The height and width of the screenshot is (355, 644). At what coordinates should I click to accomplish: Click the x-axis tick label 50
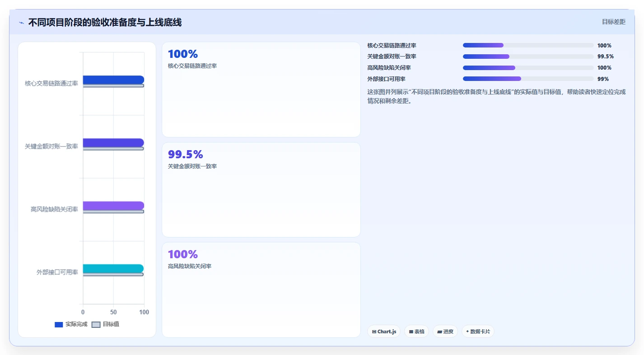[x=113, y=312]
